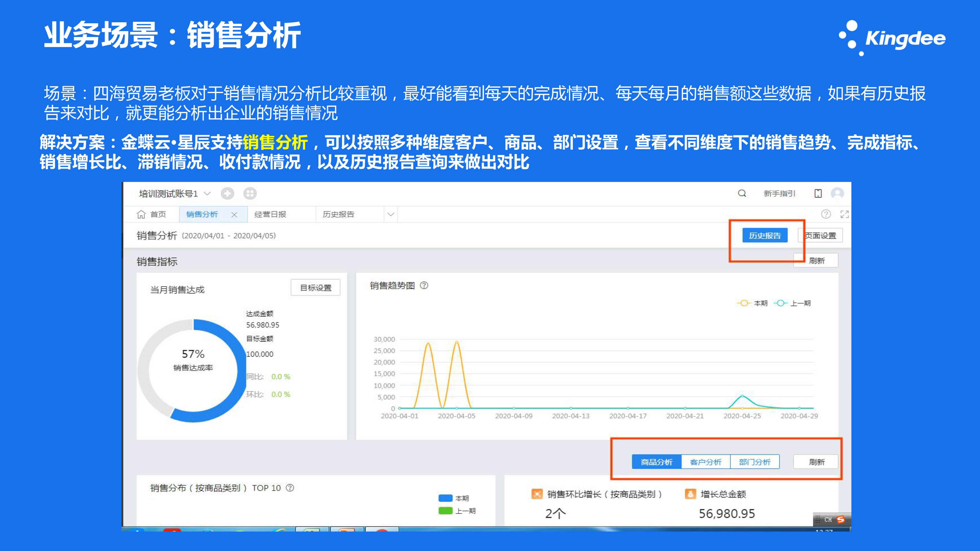Open the grid apps icon
980x551 pixels.
[x=250, y=194]
